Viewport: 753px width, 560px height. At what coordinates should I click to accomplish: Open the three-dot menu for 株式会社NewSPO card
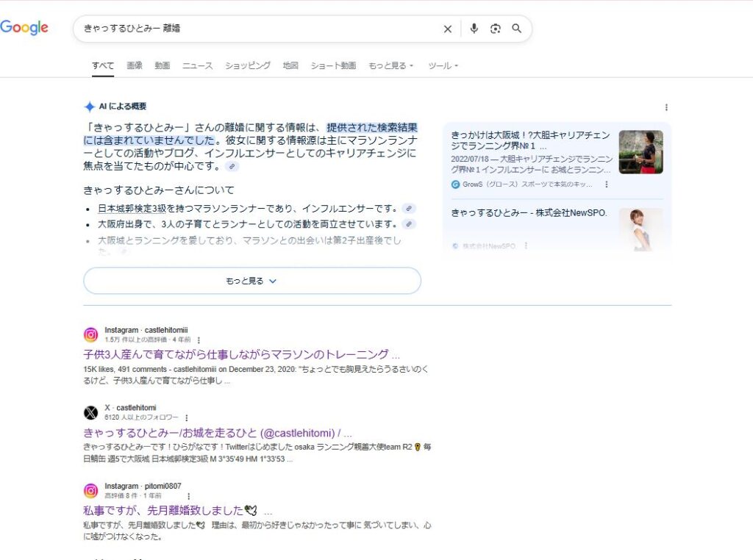point(526,245)
